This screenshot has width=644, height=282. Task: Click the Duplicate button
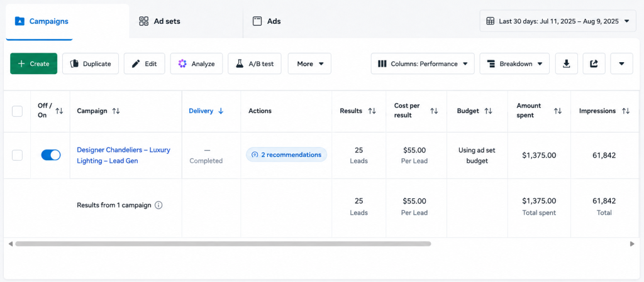91,63
